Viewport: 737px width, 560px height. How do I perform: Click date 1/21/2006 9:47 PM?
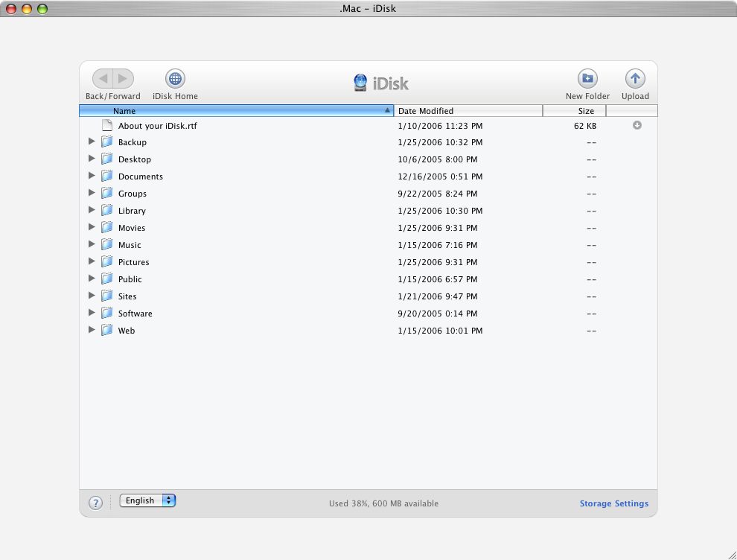click(438, 296)
